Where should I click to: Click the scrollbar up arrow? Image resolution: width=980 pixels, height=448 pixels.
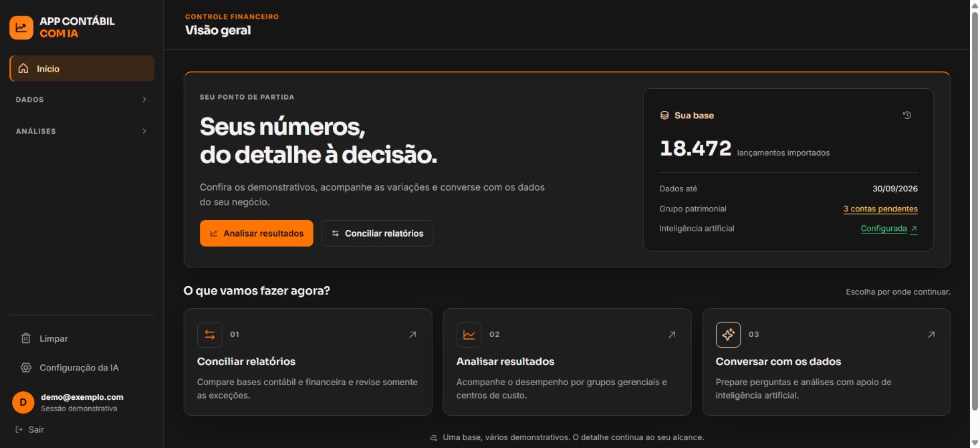pos(975,5)
